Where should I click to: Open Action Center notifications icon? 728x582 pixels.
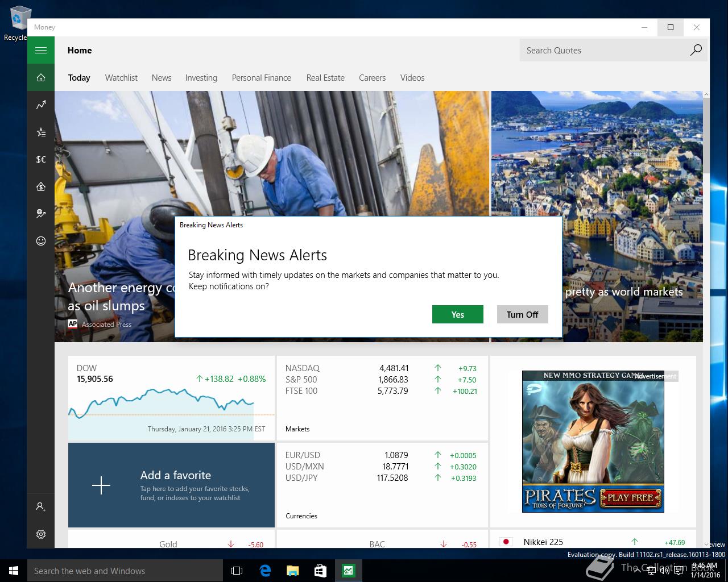(679, 571)
